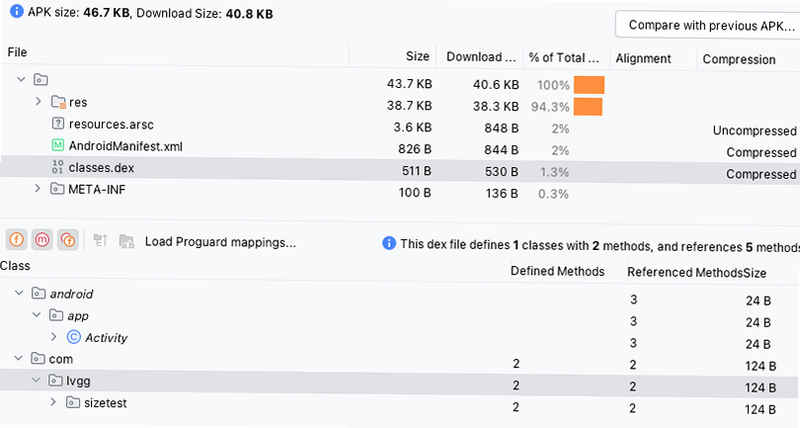Click the Referenced Methods column header
The image size is (800, 428).
685,272
